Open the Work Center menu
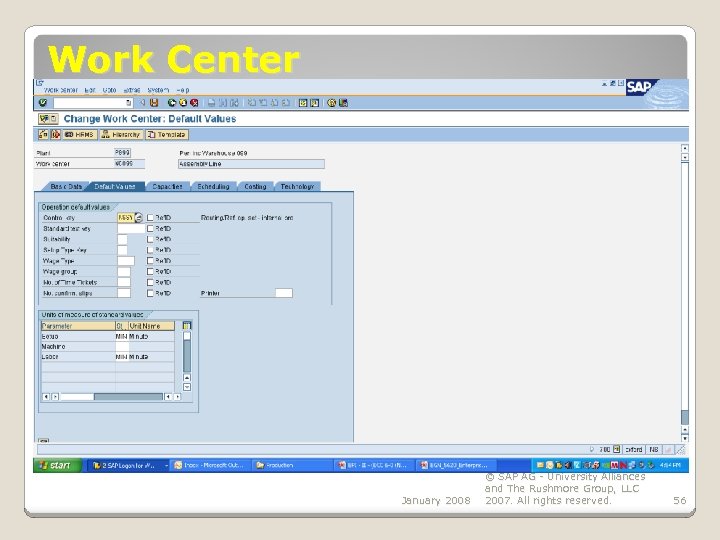This screenshot has width=720, height=540. [61, 90]
